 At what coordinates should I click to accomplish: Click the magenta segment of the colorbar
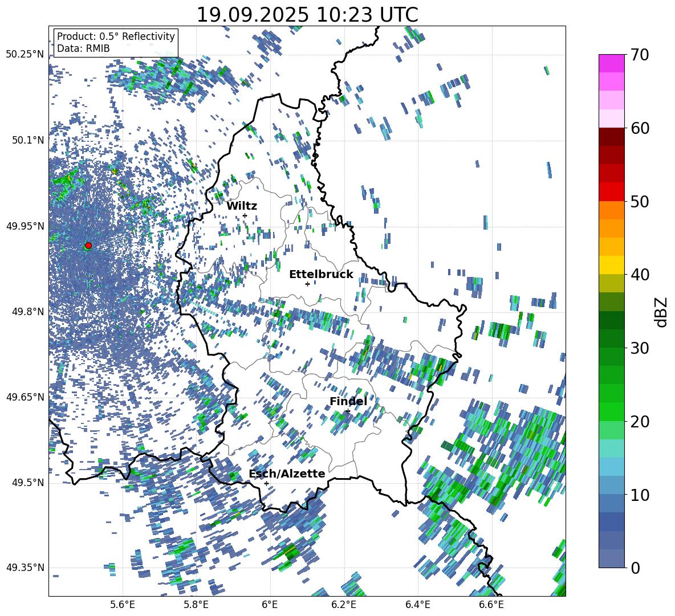611,63
